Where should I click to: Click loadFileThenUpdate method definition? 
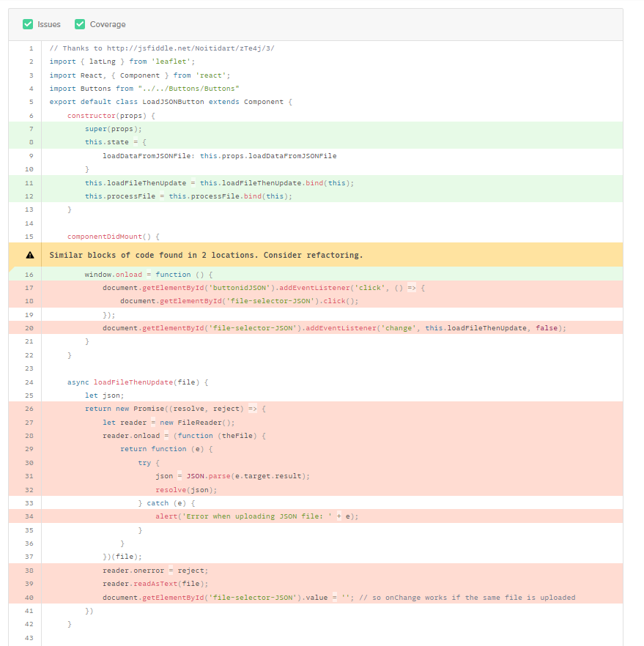point(133,382)
